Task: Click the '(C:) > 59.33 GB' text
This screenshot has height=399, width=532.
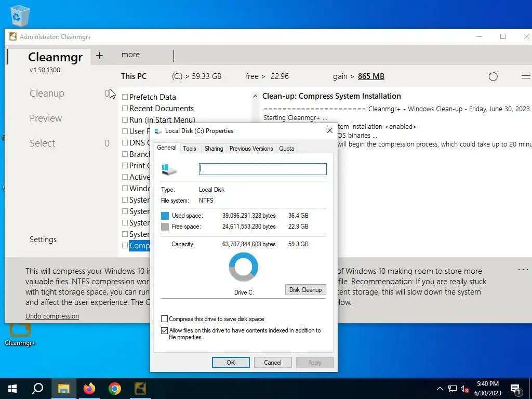Action: coord(196,76)
